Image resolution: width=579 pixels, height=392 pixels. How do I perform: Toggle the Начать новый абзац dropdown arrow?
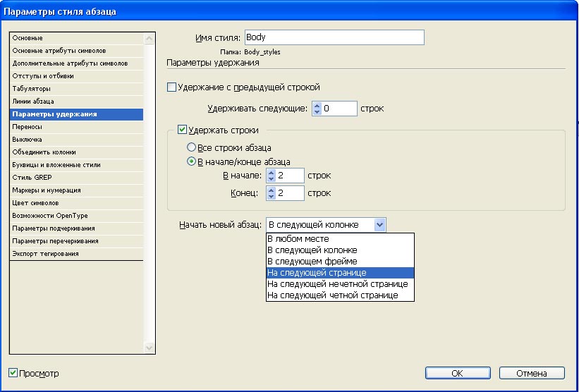[x=379, y=225]
